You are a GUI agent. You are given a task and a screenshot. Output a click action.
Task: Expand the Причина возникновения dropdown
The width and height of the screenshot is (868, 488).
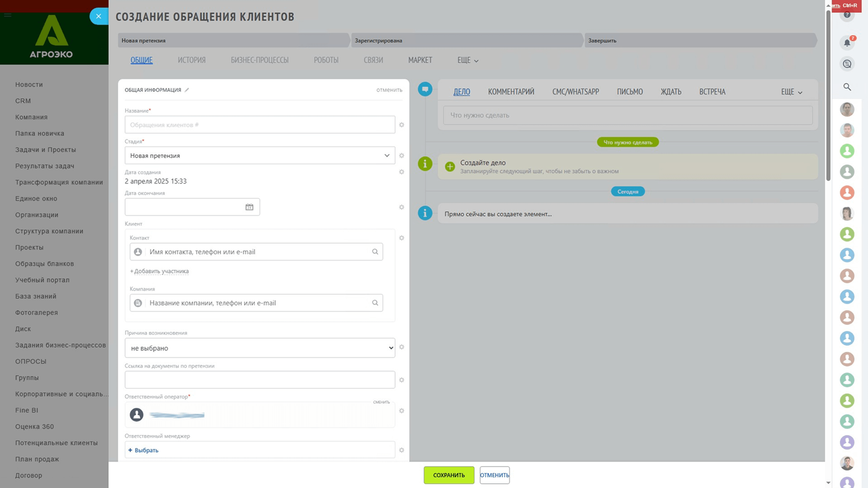pos(259,348)
